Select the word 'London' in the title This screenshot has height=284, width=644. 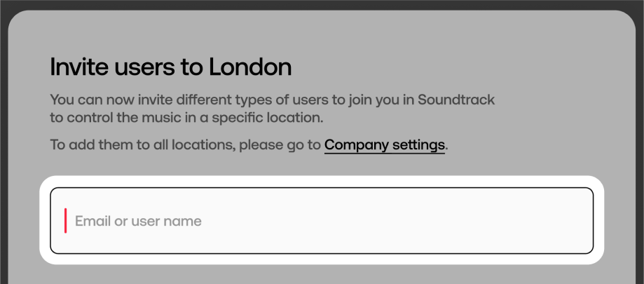pos(250,67)
